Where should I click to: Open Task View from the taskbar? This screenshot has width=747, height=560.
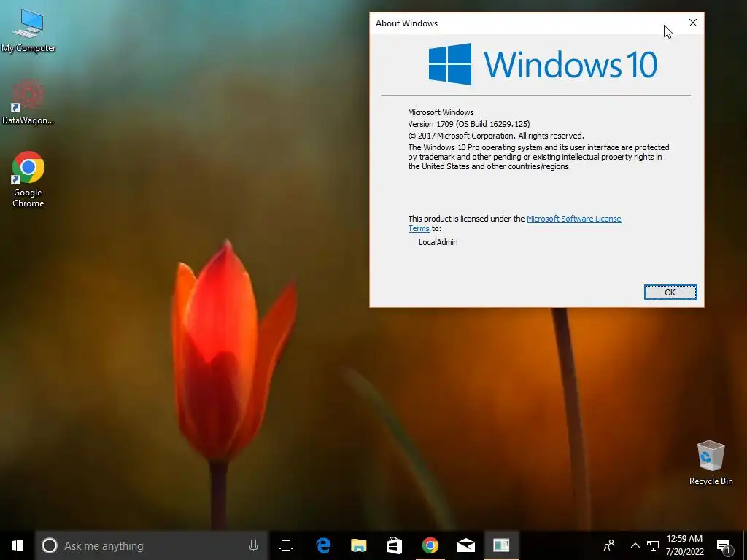coord(286,545)
